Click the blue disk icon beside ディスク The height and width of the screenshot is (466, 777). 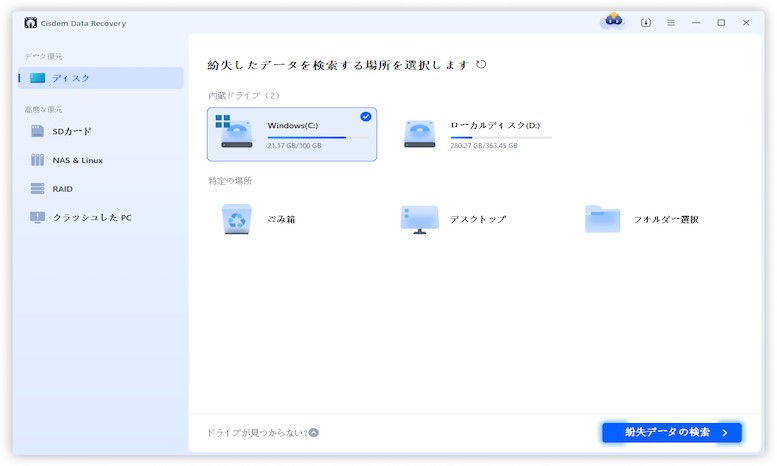(x=37, y=78)
